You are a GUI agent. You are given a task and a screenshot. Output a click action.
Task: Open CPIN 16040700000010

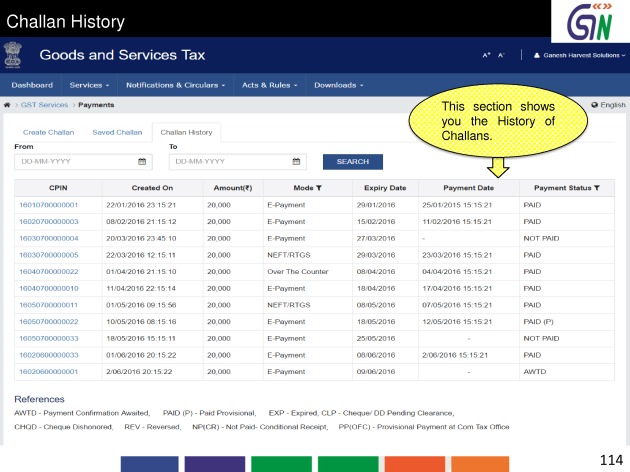[x=49, y=288]
